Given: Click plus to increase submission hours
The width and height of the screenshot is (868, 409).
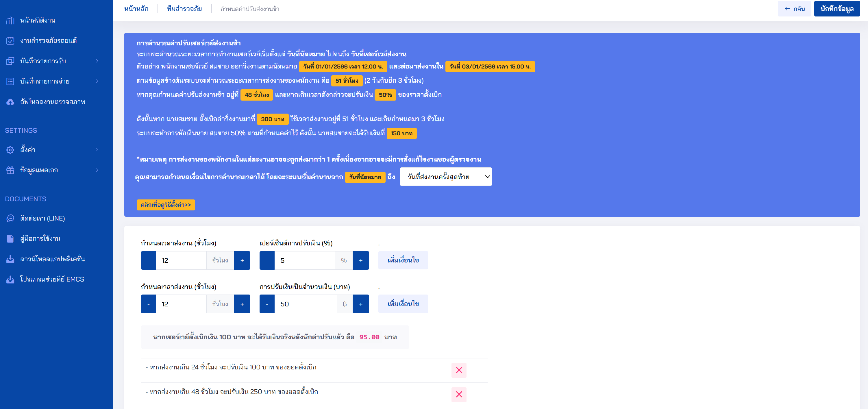Looking at the screenshot, I should pos(242,260).
